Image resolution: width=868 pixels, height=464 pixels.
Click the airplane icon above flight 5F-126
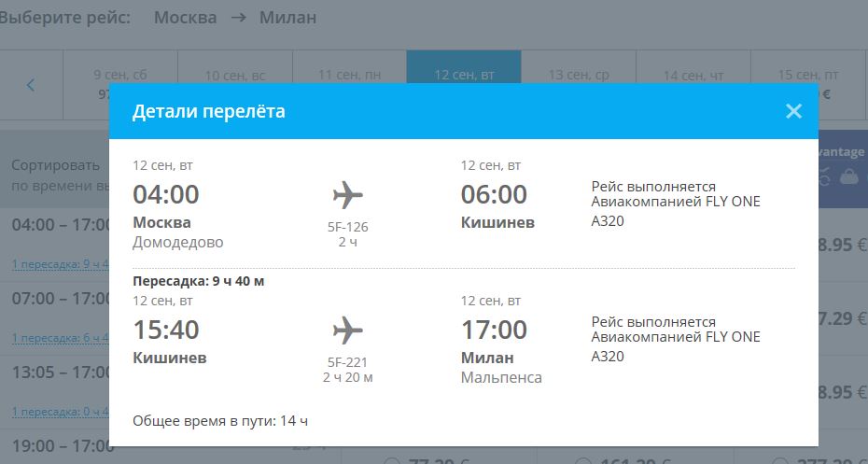coord(347,195)
